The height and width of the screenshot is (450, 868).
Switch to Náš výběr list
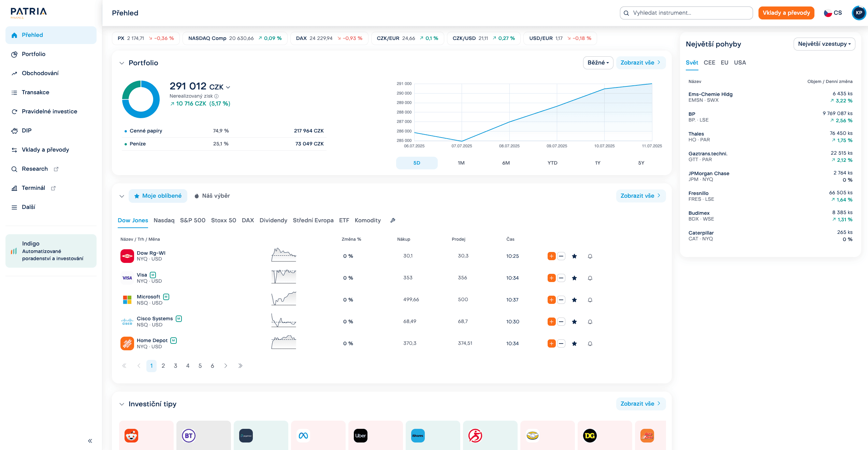point(212,196)
